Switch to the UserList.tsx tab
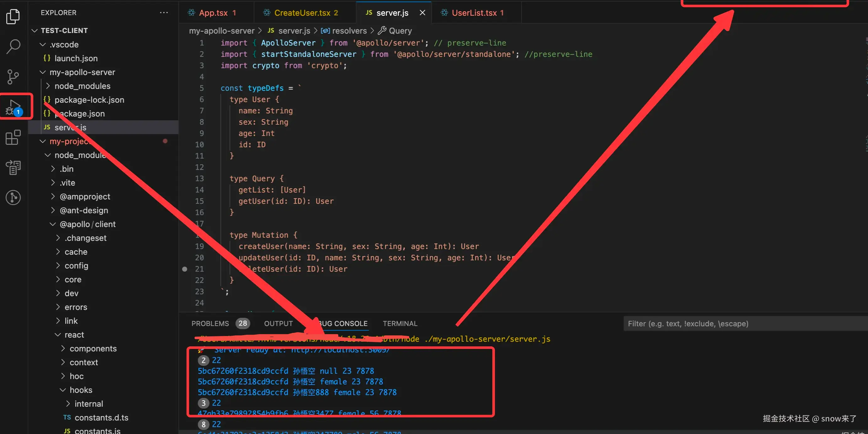The height and width of the screenshot is (434, 868). (474, 13)
